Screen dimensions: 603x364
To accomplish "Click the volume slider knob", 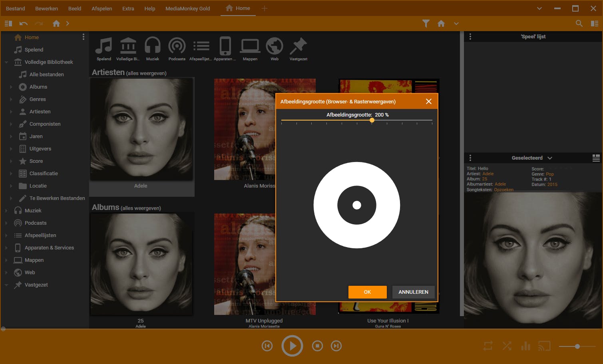I will (577, 346).
